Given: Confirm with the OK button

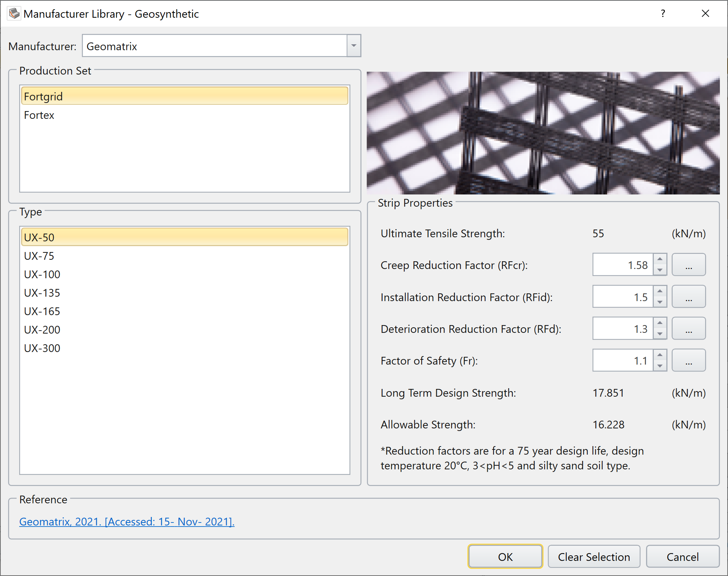Looking at the screenshot, I should tap(505, 556).
